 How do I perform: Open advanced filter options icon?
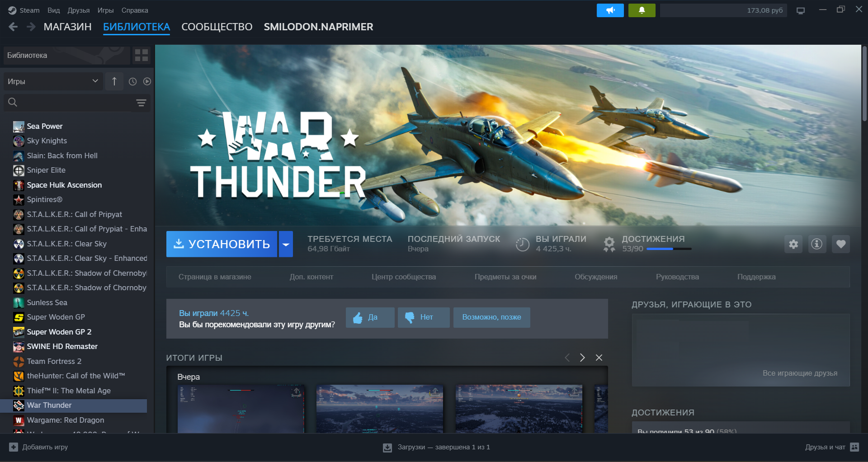point(141,103)
